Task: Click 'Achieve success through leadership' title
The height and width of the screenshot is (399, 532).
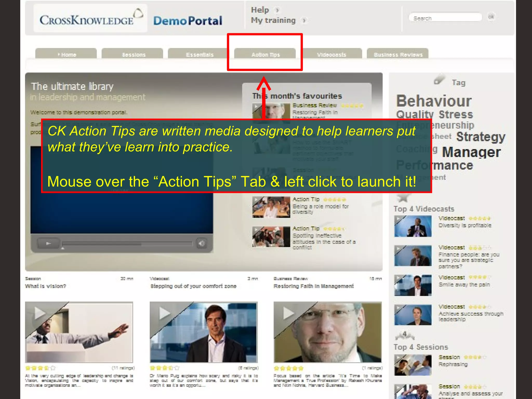Action: pyautogui.click(x=471, y=316)
